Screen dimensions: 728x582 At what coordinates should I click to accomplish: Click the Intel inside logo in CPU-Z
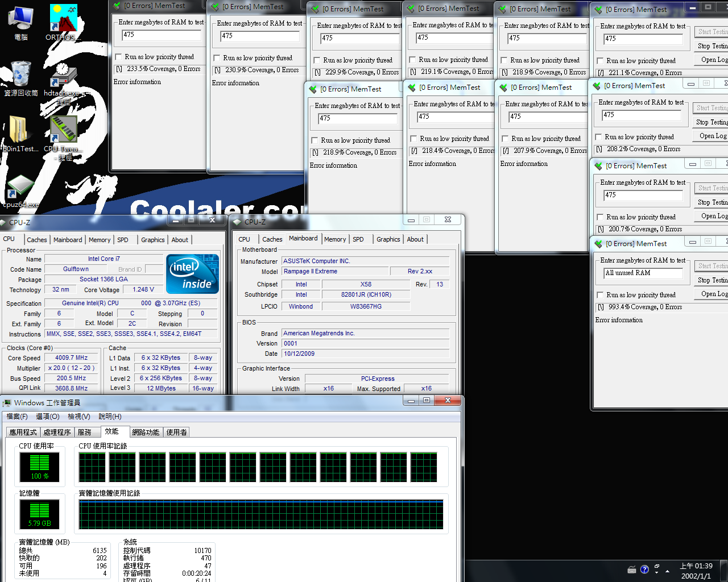(x=192, y=274)
